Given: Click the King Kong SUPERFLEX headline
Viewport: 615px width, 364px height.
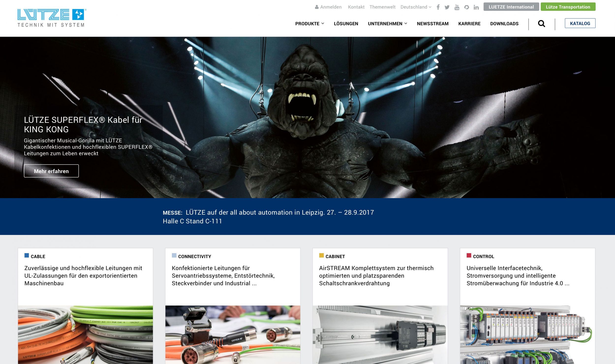Looking at the screenshot, I should click(83, 125).
